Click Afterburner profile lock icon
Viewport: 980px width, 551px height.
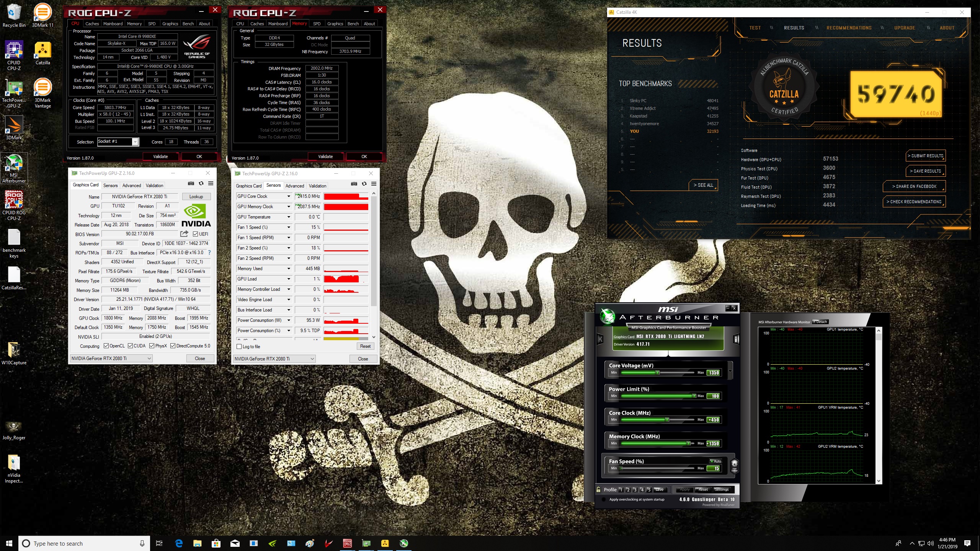598,489
